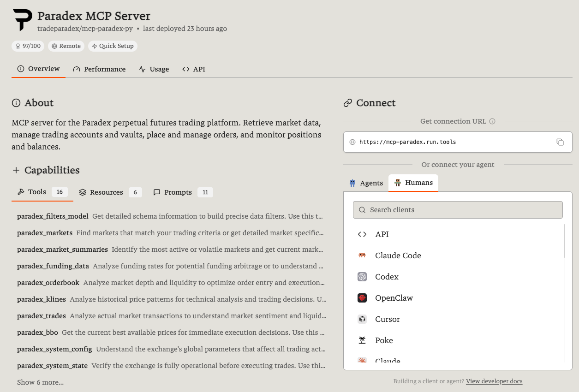Viewport: 579px width, 392px height.
Task: Pick the Poke client
Action: click(x=384, y=340)
